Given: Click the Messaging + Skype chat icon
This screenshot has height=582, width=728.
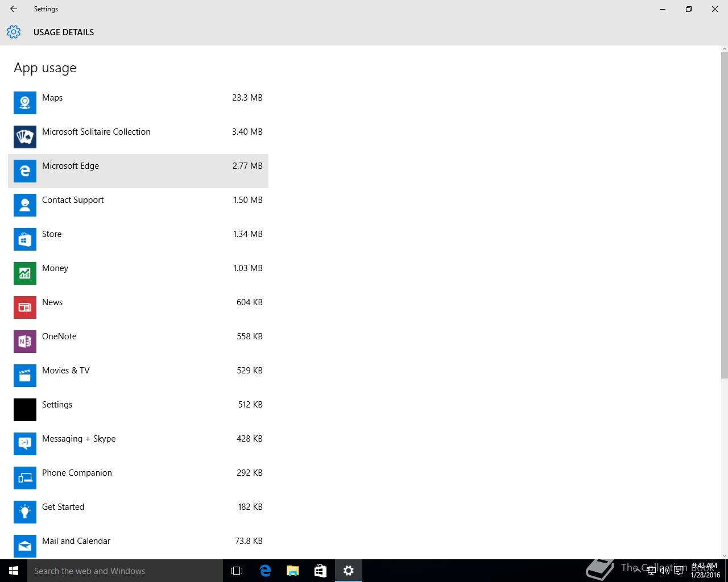Looking at the screenshot, I should (25, 444).
